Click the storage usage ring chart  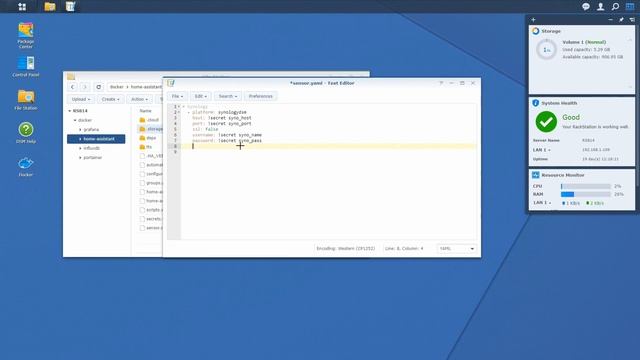click(x=546, y=50)
